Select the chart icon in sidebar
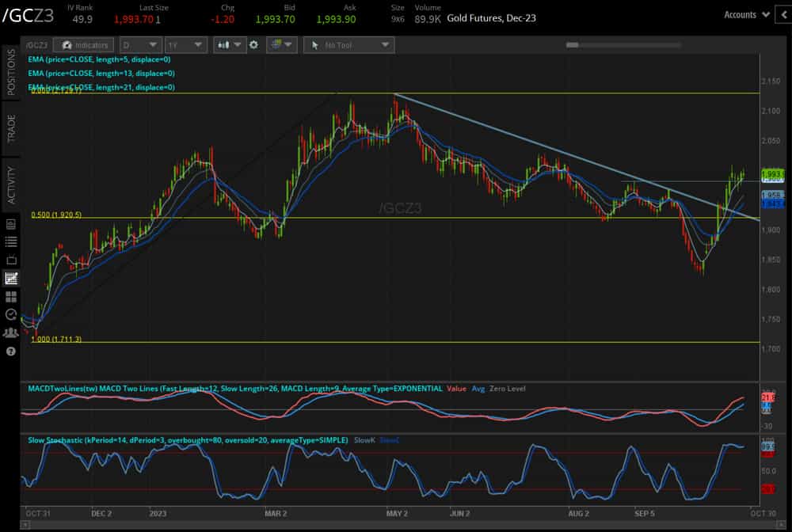This screenshot has height=532, width=792. (x=11, y=279)
